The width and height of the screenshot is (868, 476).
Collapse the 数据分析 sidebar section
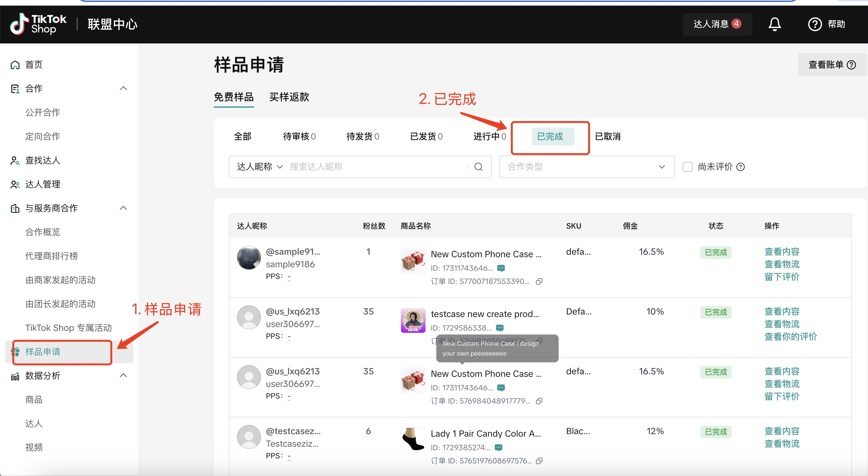(x=123, y=376)
